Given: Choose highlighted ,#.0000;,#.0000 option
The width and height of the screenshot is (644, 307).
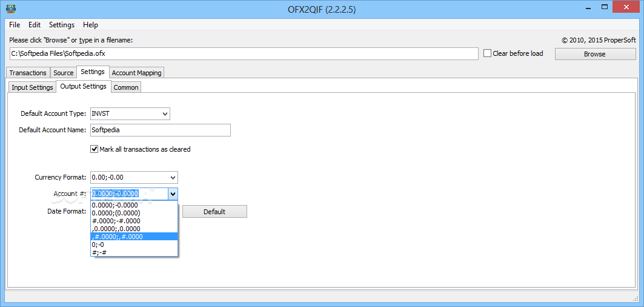Looking at the screenshot, I should pyautogui.click(x=134, y=236).
